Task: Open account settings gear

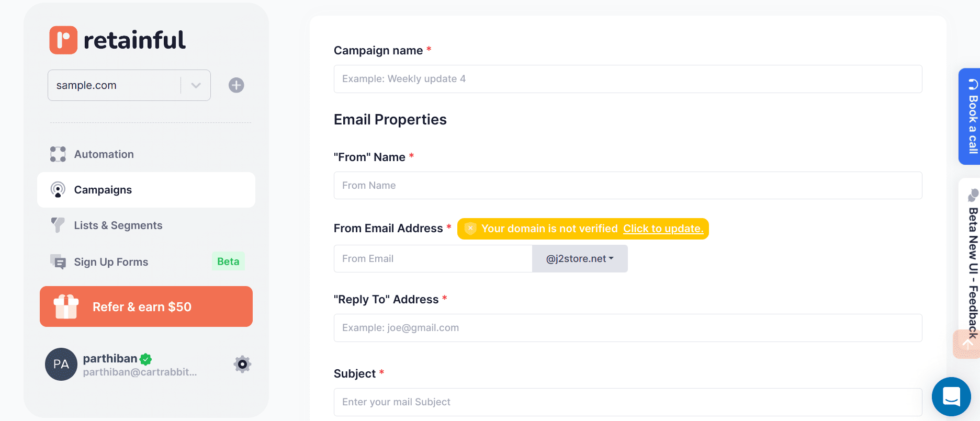Action: [242, 364]
